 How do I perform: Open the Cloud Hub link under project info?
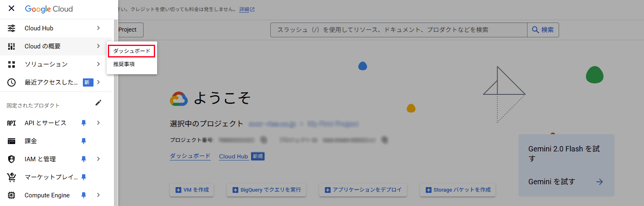point(233,156)
